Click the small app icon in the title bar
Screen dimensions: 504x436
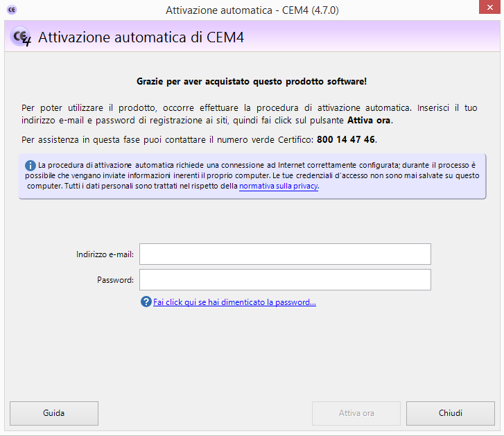coord(10,10)
